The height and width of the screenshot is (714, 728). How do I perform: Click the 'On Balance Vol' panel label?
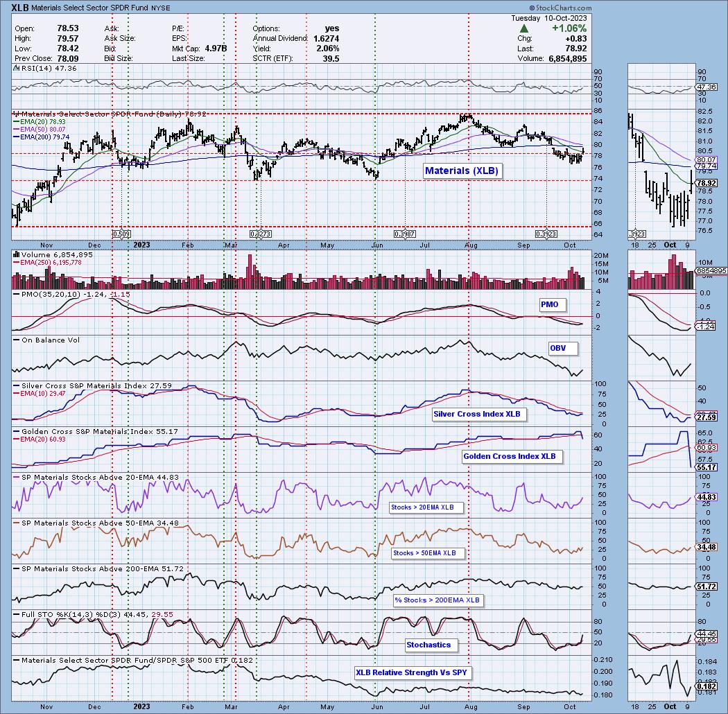point(46,340)
